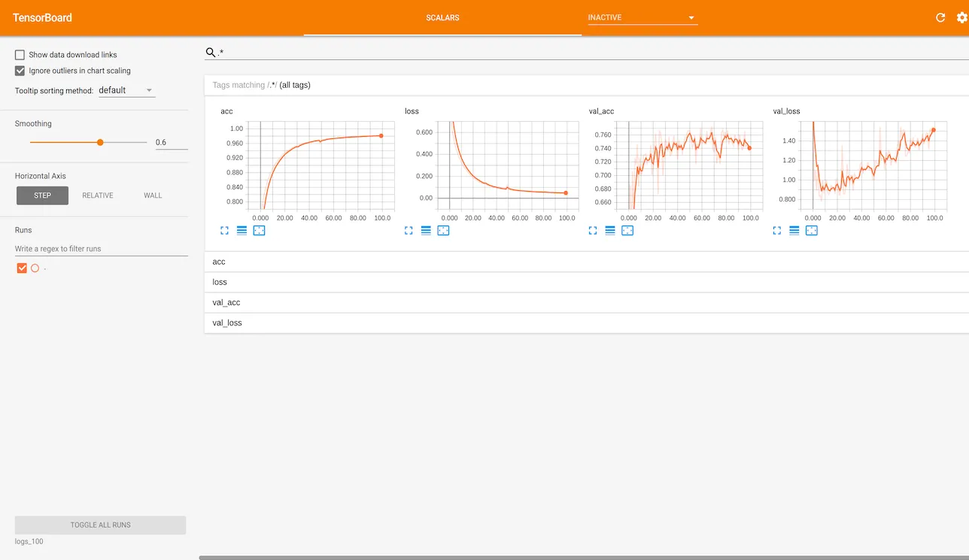Open the INACTIVE dashboards dropdown
The height and width of the screenshot is (560, 969).
[642, 17]
